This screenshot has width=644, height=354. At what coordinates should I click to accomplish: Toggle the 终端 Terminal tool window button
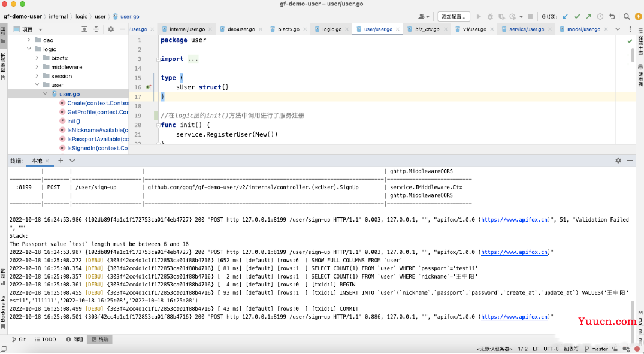click(100, 340)
